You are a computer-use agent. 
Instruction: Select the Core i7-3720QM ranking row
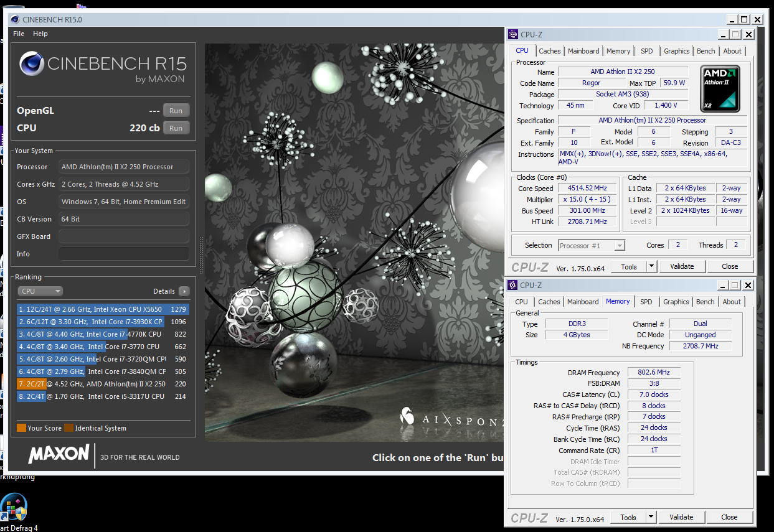pos(103,359)
